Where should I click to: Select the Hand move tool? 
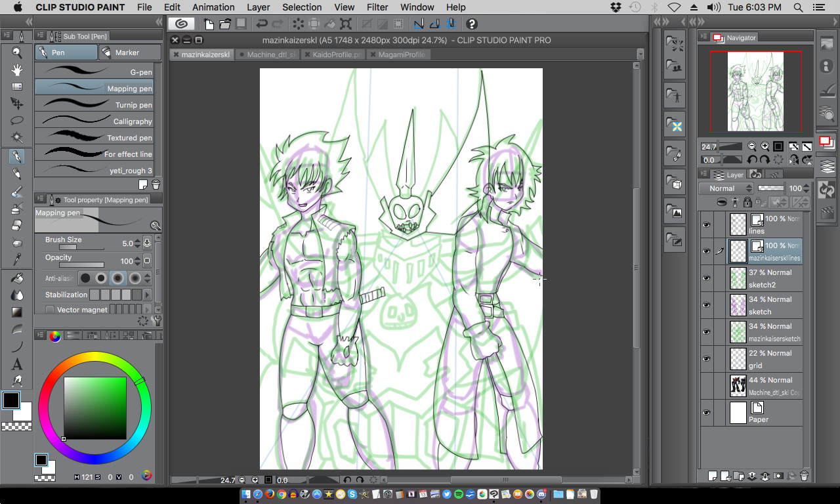pyautogui.click(x=17, y=70)
